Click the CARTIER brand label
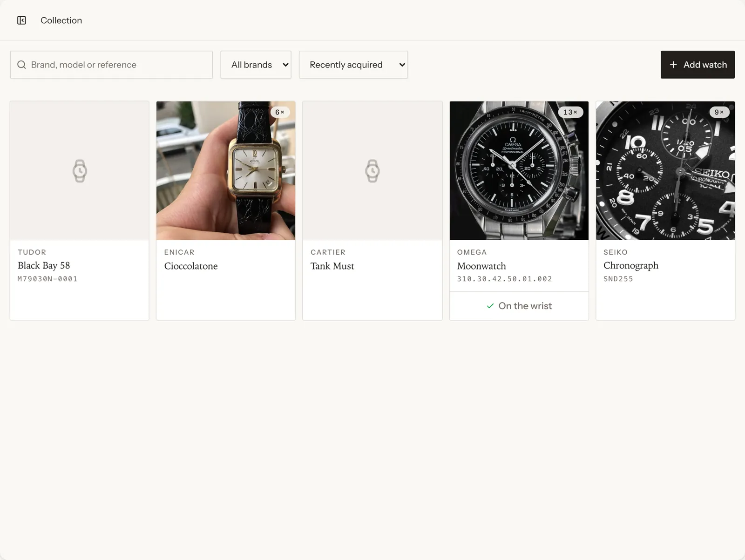745x560 pixels. (328, 252)
